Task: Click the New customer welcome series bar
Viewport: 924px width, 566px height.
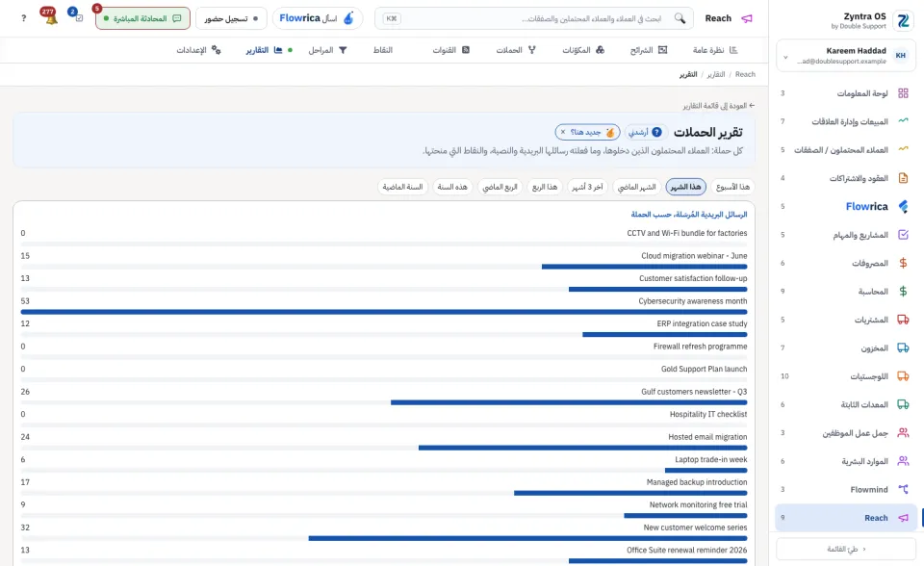Action: [x=527, y=538]
